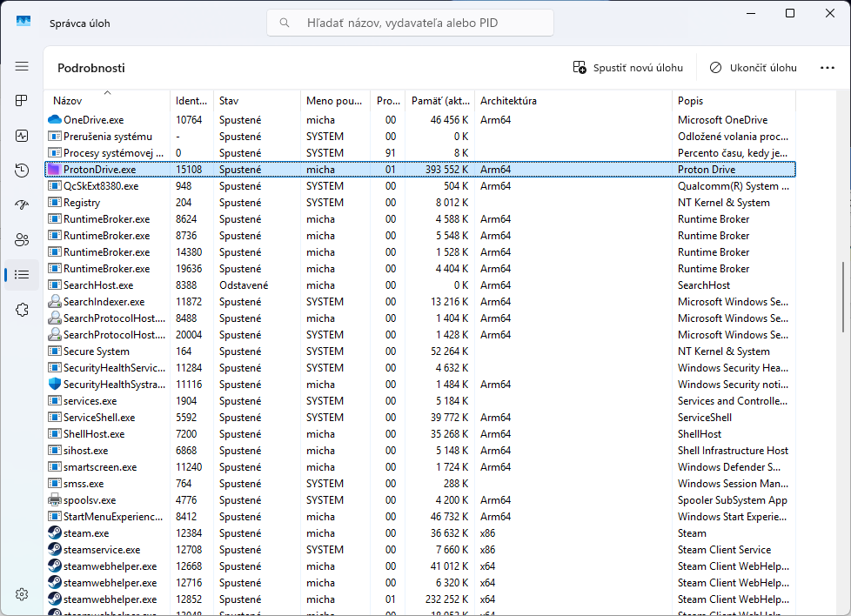The image size is (851, 616).
Task: Click the Details list icon in sidebar
Action: tap(22, 275)
